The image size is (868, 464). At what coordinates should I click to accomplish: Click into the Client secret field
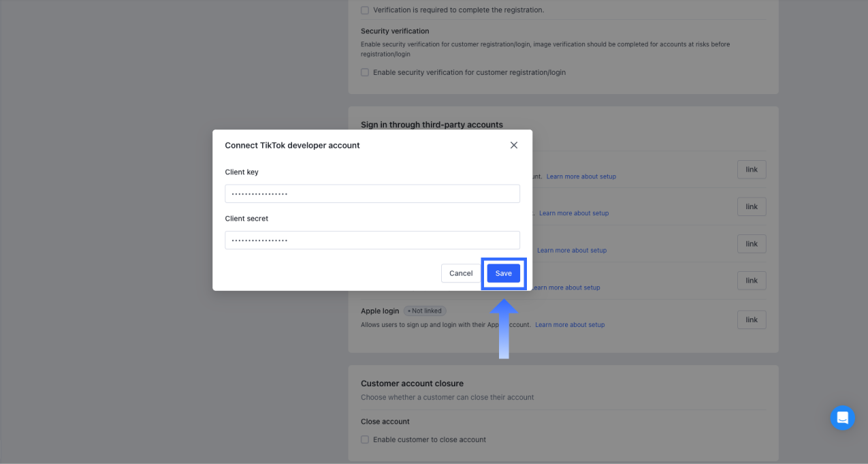coord(372,240)
